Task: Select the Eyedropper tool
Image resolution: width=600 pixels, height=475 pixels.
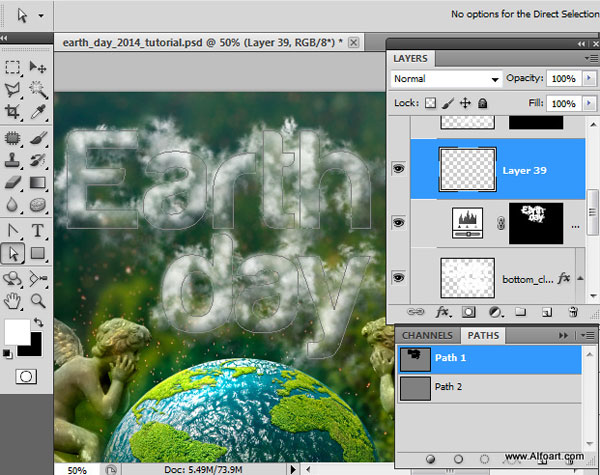Action: (38, 112)
